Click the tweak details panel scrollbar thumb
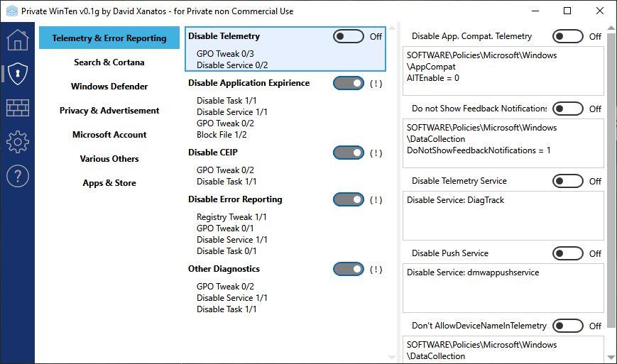The height and width of the screenshot is (364, 617). 611,180
